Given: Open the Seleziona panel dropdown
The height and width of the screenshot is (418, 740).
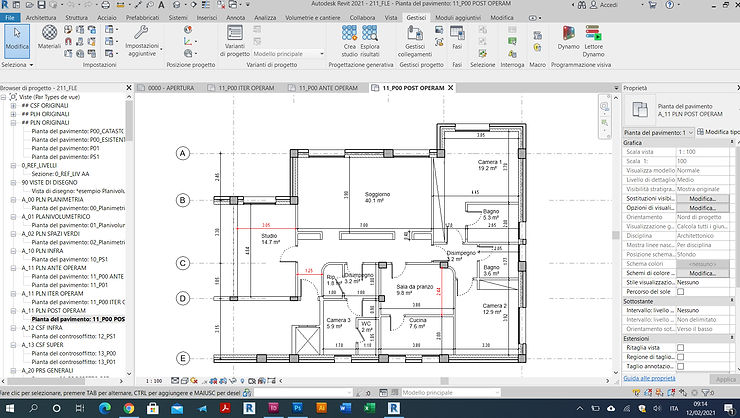Looking at the screenshot, I should click(x=17, y=65).
